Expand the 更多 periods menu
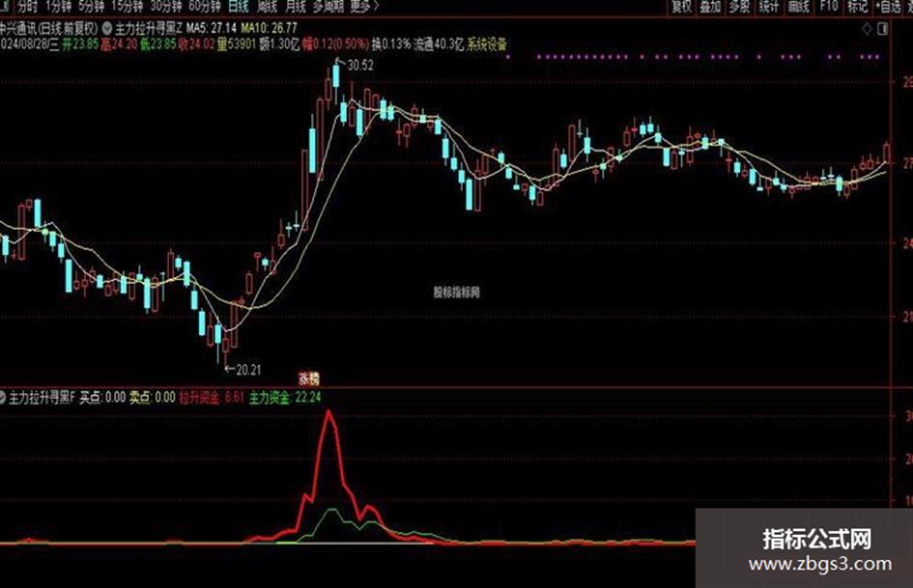This screenshot has height=588, width=913. coord(364,7)
